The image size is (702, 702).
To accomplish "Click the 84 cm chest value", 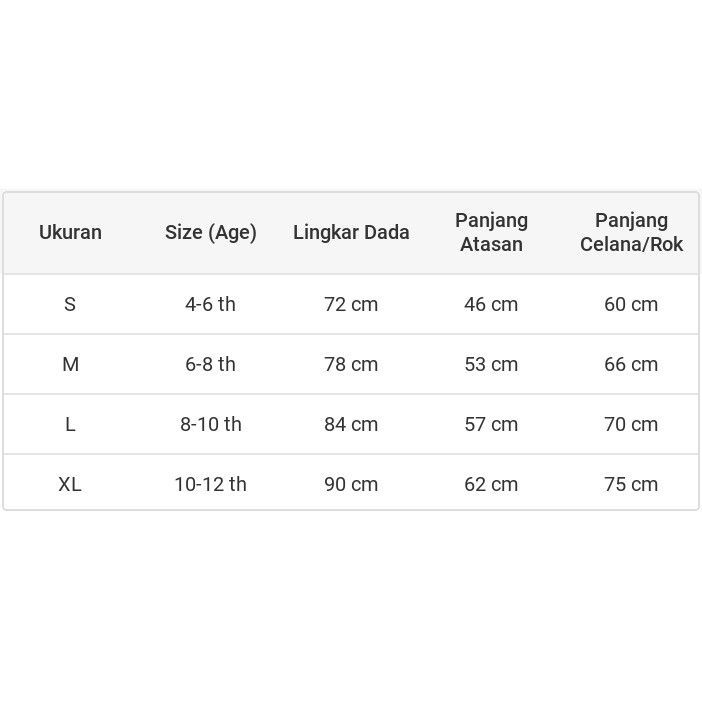I will click(351, 424).
